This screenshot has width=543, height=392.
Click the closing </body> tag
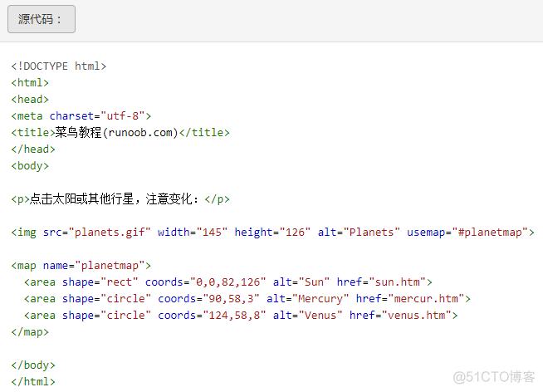click(33, 365)
